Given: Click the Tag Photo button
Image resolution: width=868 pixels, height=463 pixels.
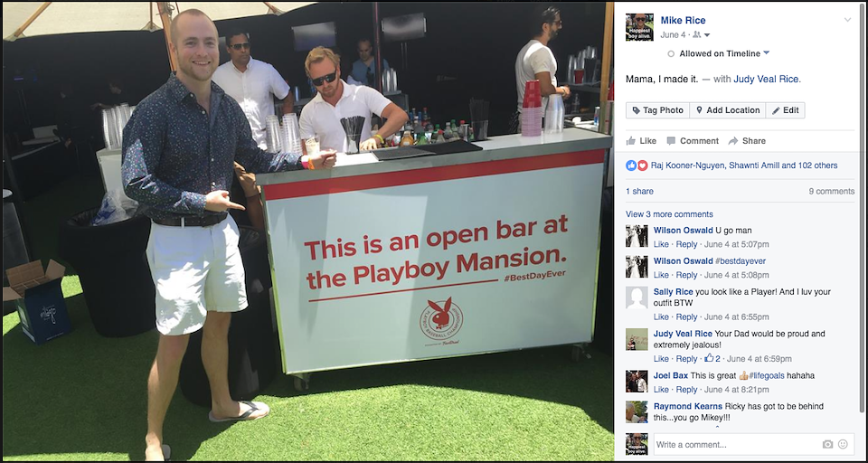Looking at the screenshot, I should click(x=657, y=110).
